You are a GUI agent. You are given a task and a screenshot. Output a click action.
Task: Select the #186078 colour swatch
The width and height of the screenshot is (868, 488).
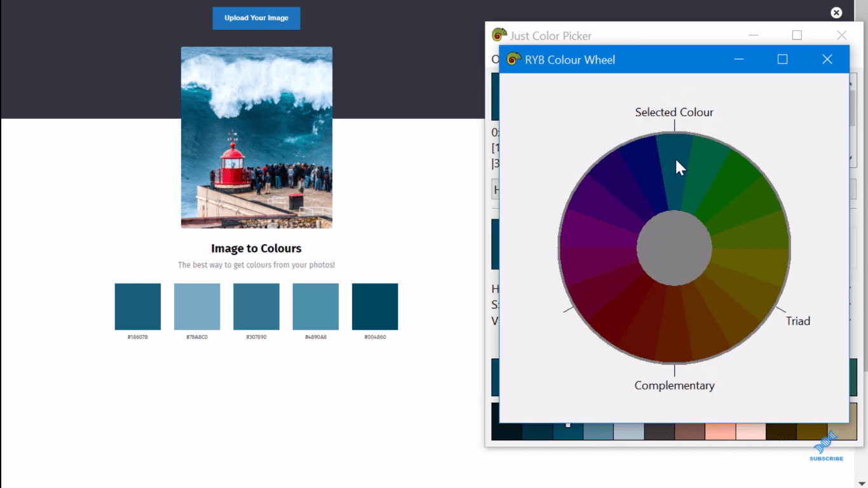coord(138,306)
